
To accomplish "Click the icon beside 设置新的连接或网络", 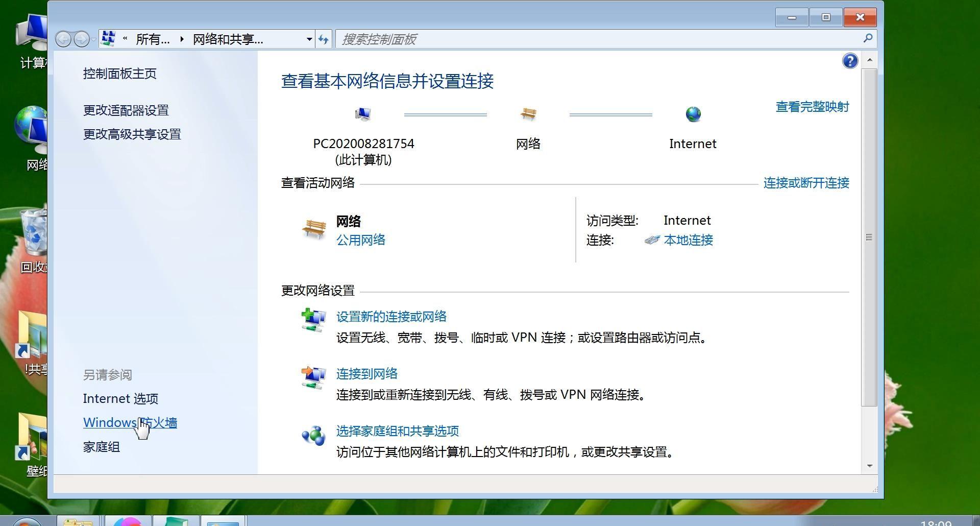I will (313, 320).
